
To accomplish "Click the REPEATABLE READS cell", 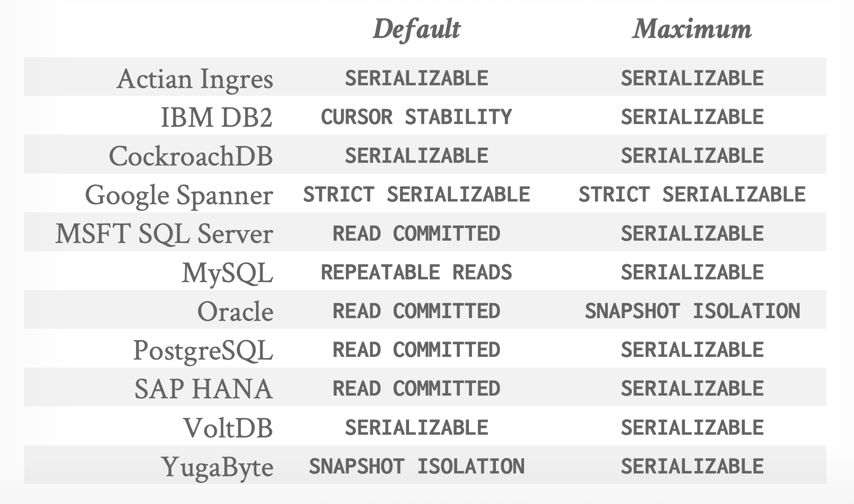I will (x=416, y=272).
